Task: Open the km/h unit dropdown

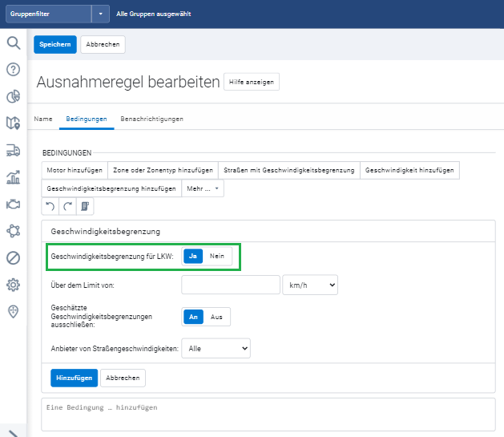Action: tap(310, 285)
